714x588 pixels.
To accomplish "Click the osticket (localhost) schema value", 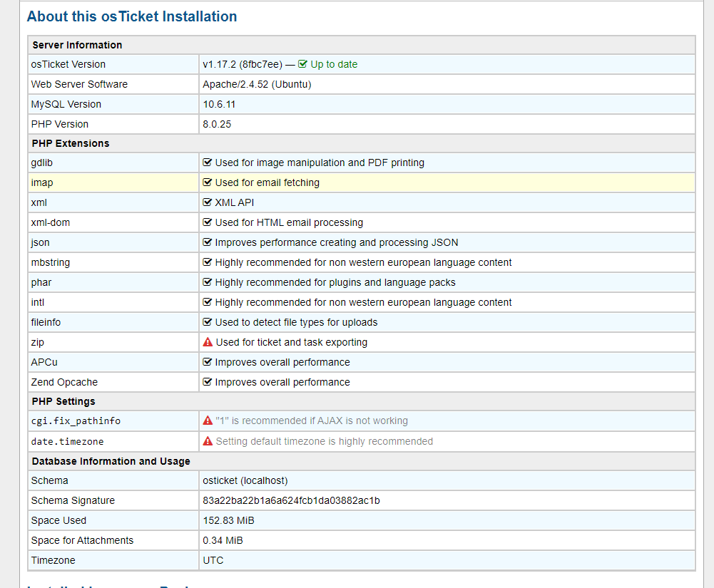I will pyautogui.click(x=245, y=480).
